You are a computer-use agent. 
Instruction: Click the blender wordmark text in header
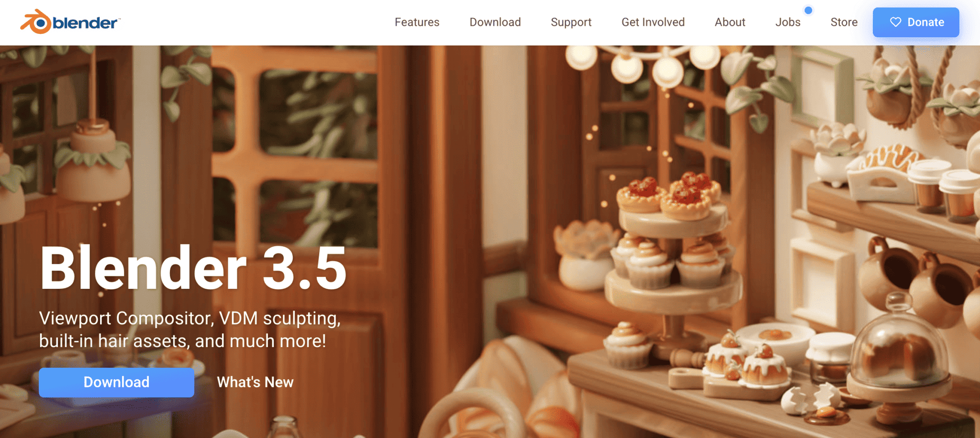86,23
